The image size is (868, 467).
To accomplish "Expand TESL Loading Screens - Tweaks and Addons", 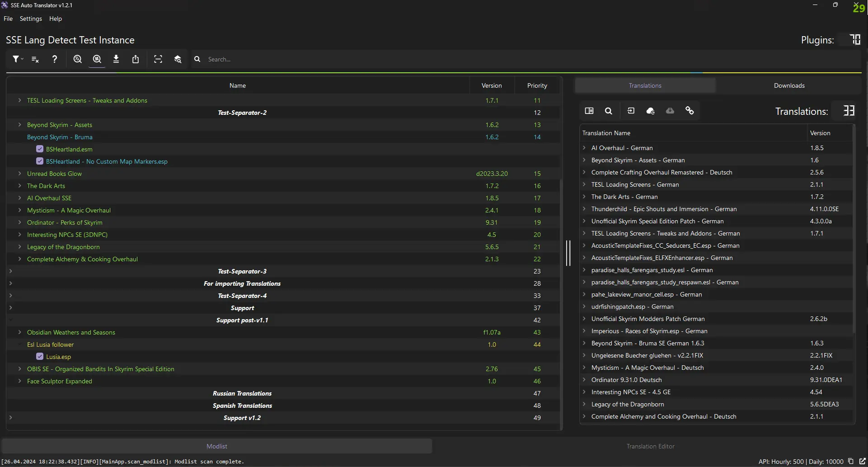I will click(x=19, y=100).
